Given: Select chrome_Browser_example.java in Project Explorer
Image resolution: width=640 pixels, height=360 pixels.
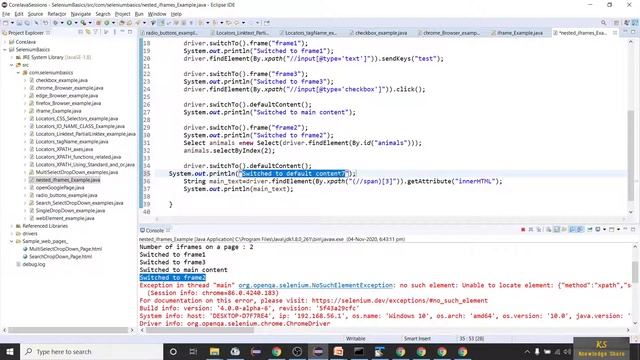Looking at the screenshot, I should [x=69, y=88].
